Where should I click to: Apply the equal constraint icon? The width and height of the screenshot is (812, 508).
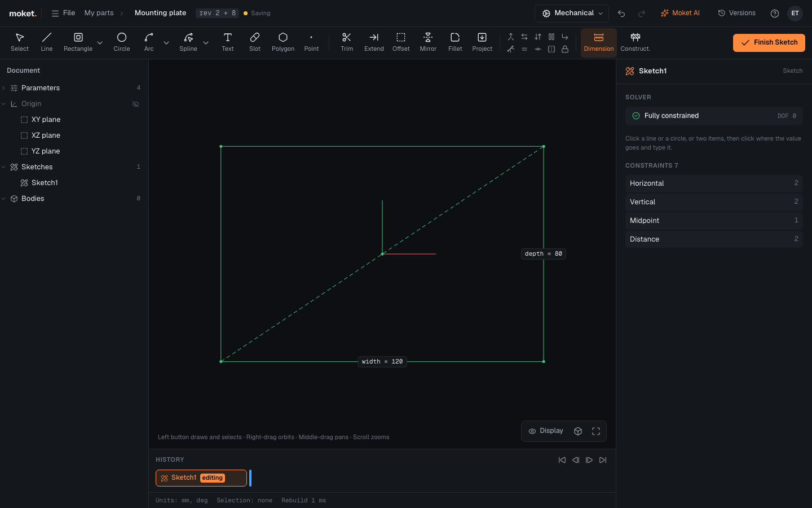[524, 49]
